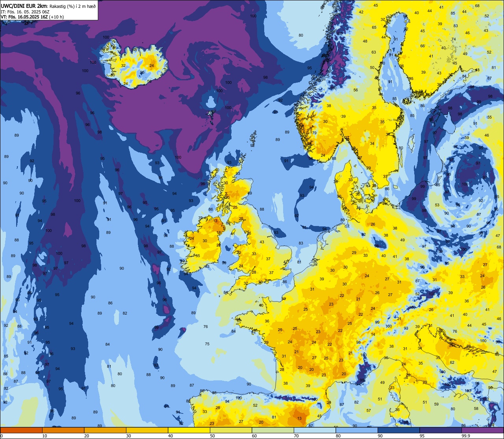Click the amber 20–30 legend swatch

pos(105,430)
